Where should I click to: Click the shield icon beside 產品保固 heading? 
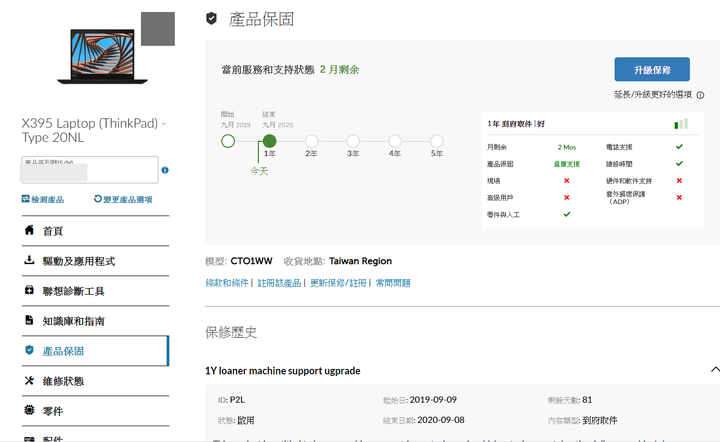[x=211, y=19]
